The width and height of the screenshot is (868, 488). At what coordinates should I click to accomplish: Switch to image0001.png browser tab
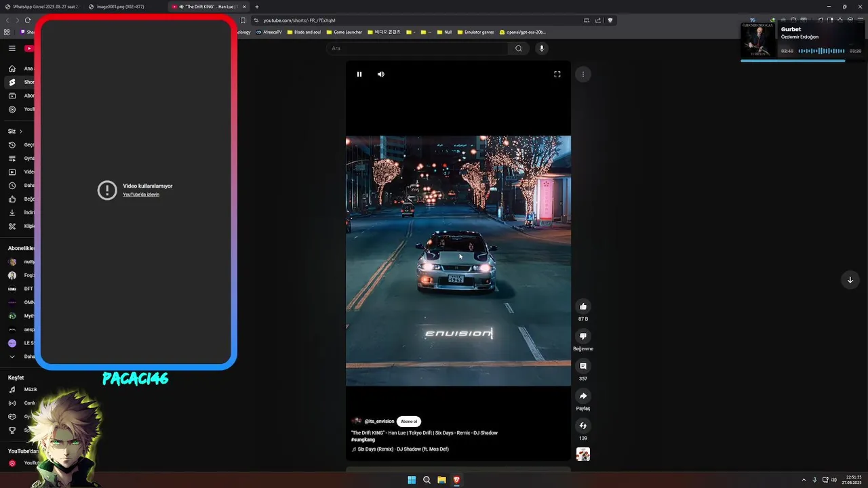[121, 7]
